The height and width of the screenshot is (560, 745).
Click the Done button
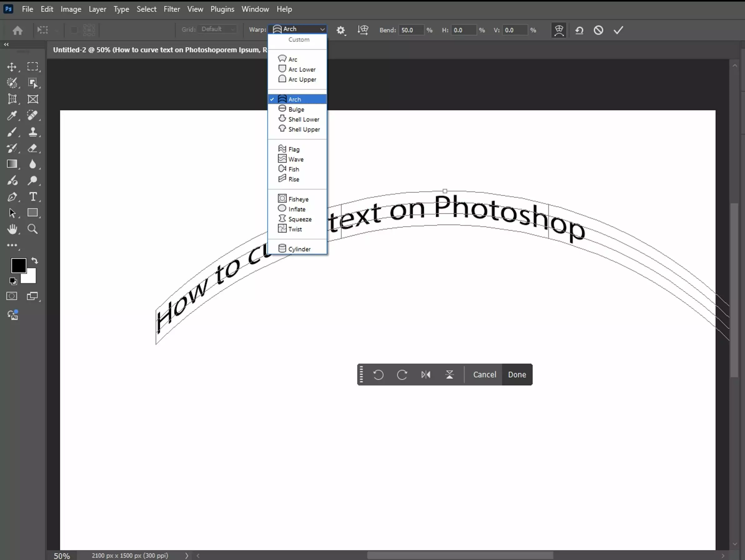click(x=517, y=374)
